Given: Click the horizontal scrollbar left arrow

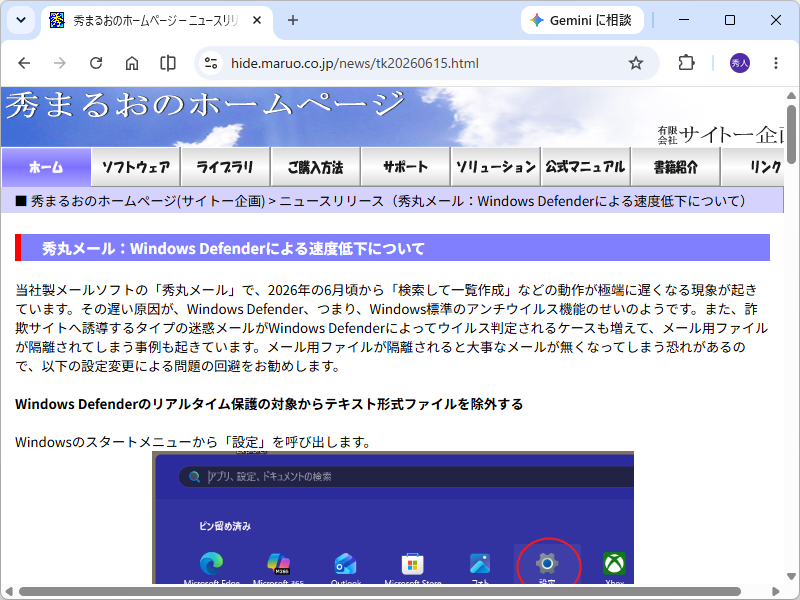Looking at the screenshot, I should [x=9, y=592].
